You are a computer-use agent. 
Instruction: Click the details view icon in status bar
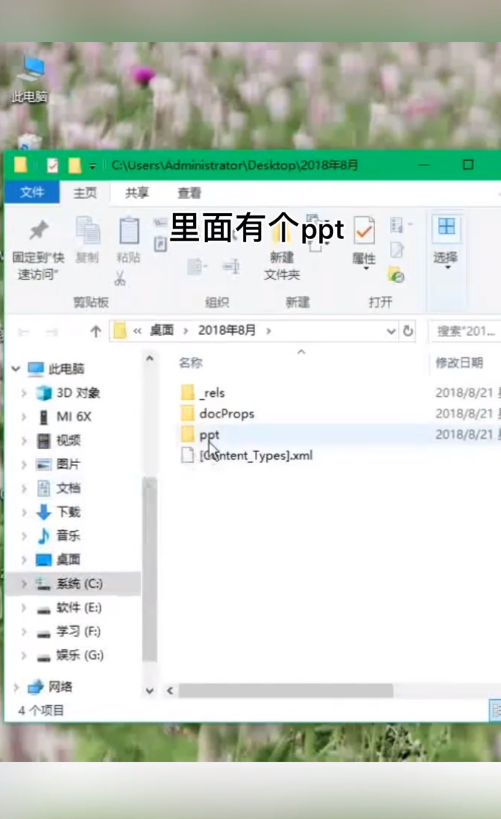(495, 710)
